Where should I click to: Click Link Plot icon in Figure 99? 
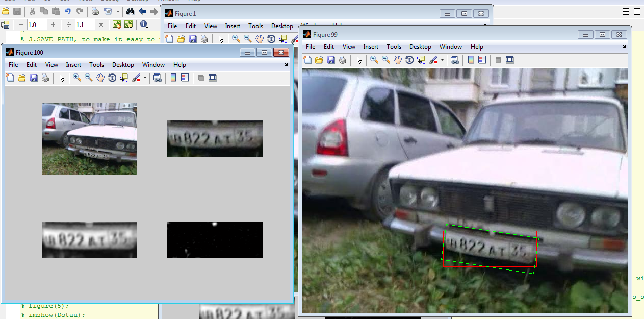[455, 60]
